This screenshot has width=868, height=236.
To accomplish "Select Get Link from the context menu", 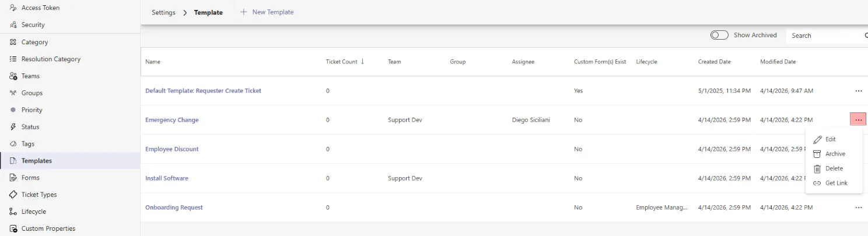I will click(x=836, y=183).
